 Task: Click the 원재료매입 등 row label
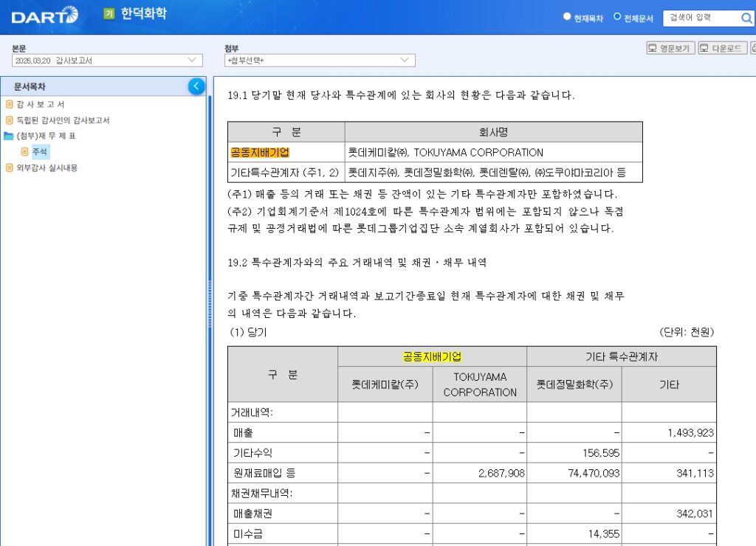(x=264, y=473)
